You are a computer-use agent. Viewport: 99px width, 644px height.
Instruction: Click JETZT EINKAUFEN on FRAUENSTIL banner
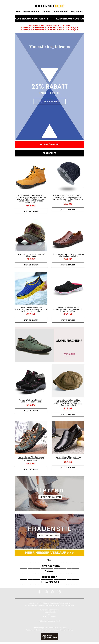tap(48, 536)
